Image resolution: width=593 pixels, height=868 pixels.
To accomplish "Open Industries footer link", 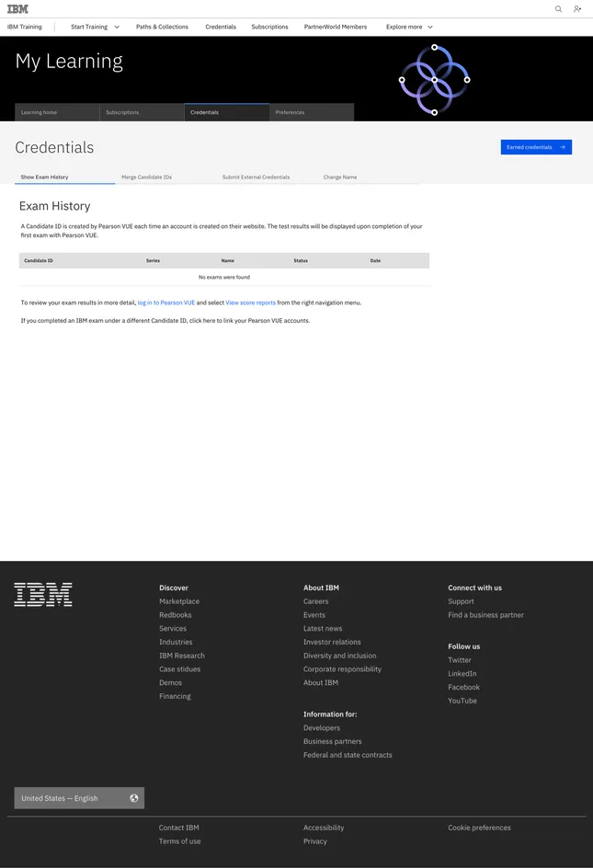I will click(x=177, y=642).
